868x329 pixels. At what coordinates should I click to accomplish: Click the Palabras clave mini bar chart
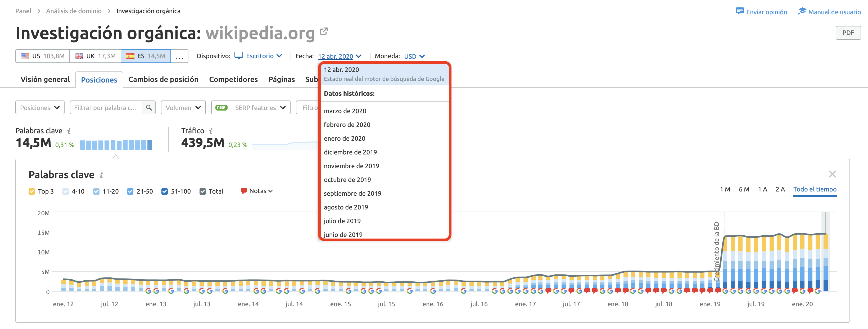click(x=116, y=145)
